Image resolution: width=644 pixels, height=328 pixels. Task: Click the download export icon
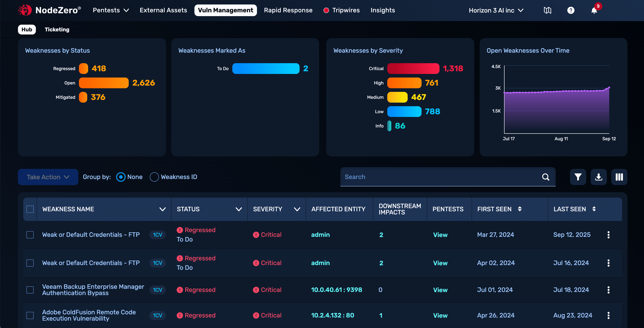click(x=598, y=177)
